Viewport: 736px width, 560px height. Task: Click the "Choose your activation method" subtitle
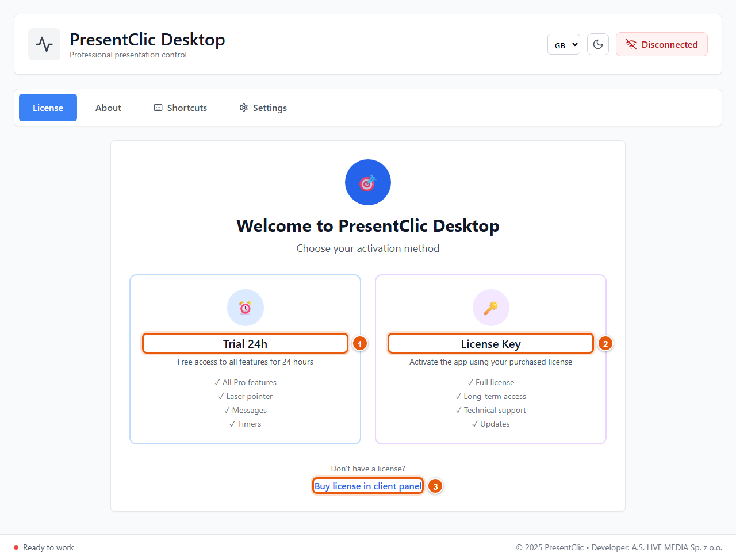click(x=368, y=248)
